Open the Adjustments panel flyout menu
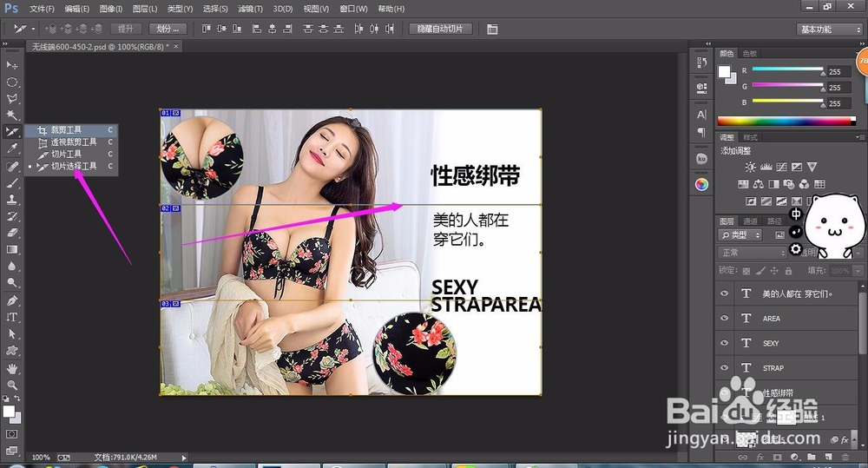868x468 pixels. pyautogui.click(x=859, y=137)
